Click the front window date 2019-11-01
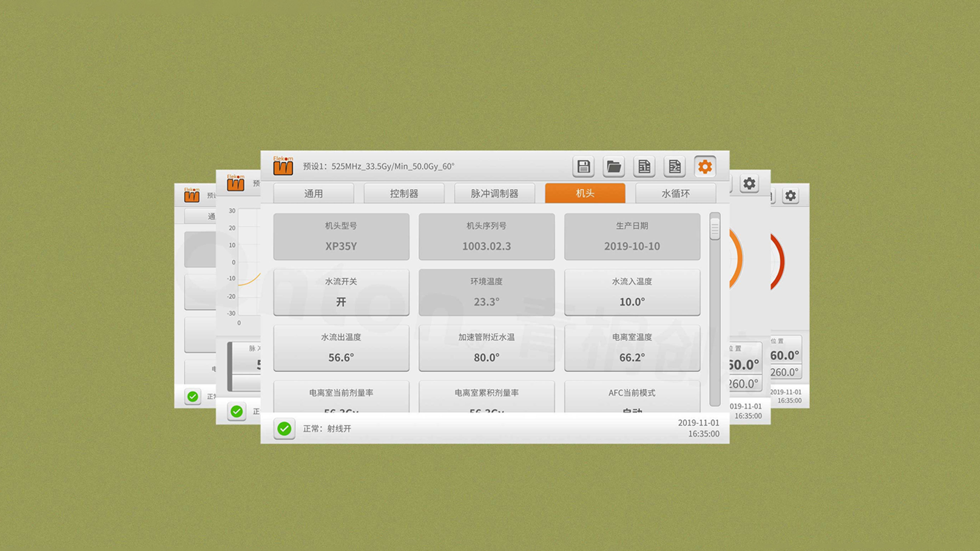The image size is (980, 551). click(x=699, y=423)
